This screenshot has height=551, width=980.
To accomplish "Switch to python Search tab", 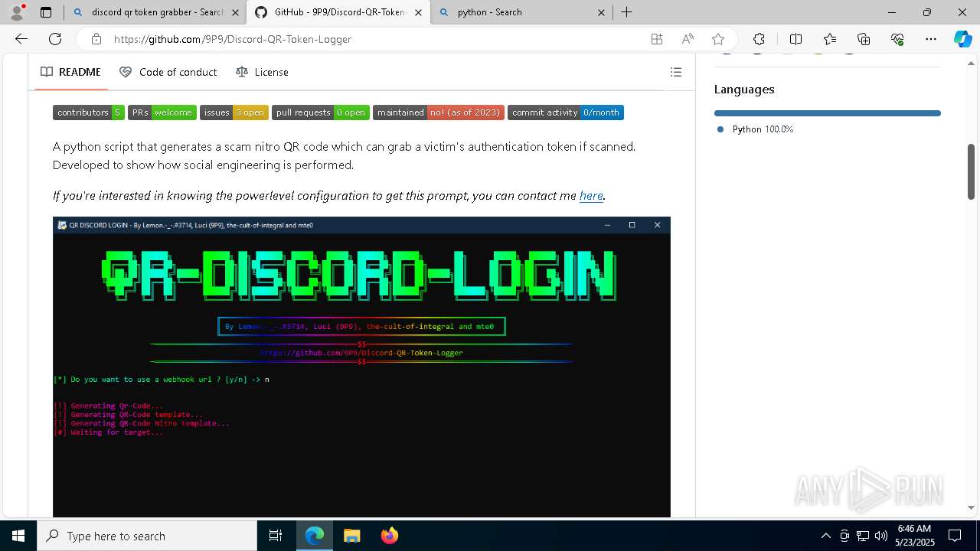I will [521, 12].
